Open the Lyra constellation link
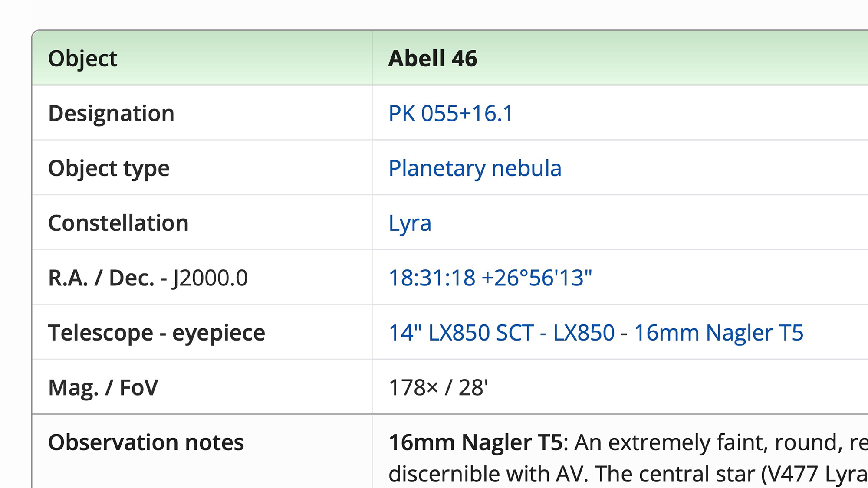This screenshot has height=488, width=868. [x=410, y=223]
